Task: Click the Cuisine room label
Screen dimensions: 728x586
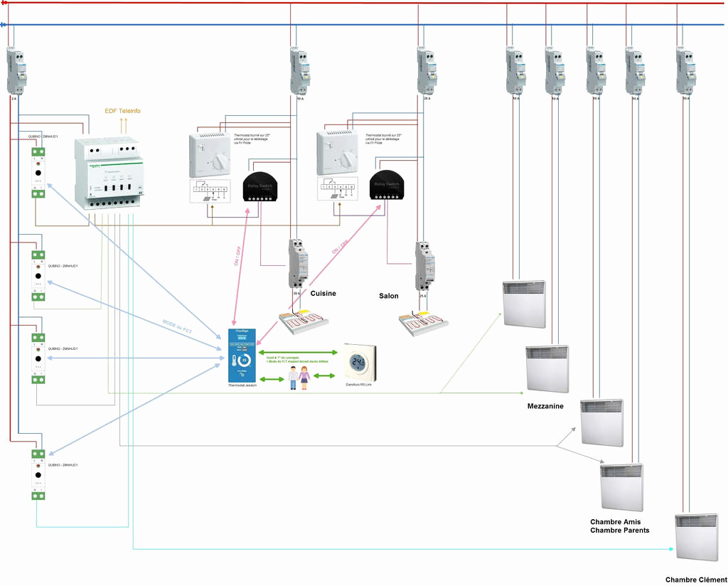Action: pos(323,294)
